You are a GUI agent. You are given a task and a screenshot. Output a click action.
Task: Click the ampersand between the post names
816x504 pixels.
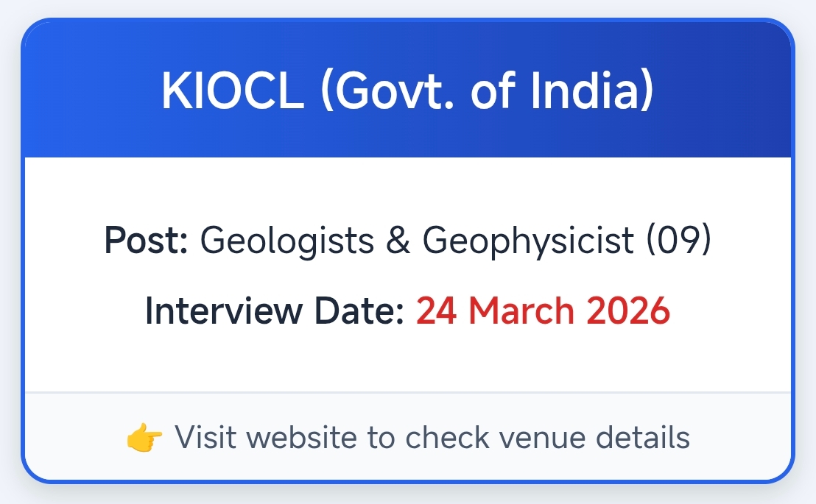click(x=398, y=241)
